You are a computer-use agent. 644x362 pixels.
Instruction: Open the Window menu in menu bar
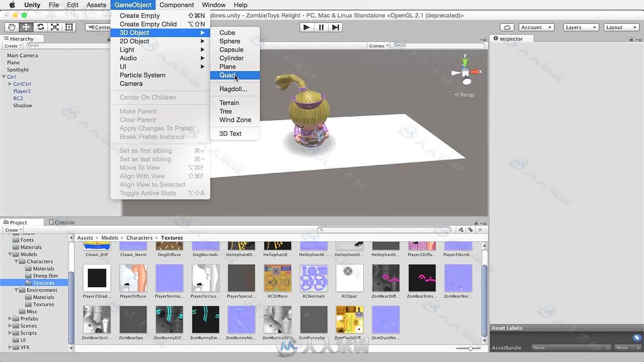coord(214,5)
